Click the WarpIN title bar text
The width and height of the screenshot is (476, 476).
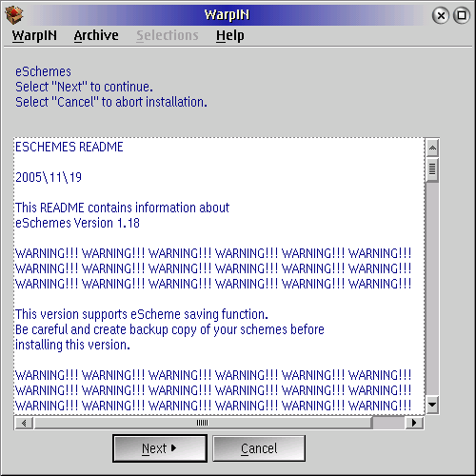[227, 15]
